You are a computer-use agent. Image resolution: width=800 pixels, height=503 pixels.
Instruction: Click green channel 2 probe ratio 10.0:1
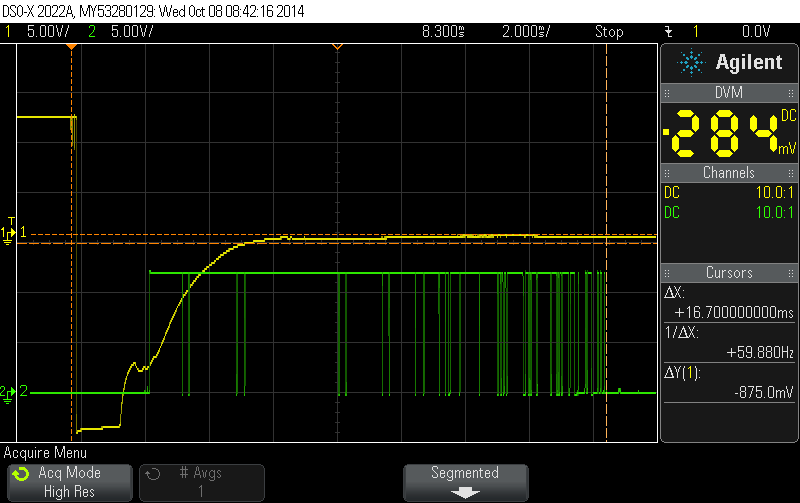(x=774, y=212)
